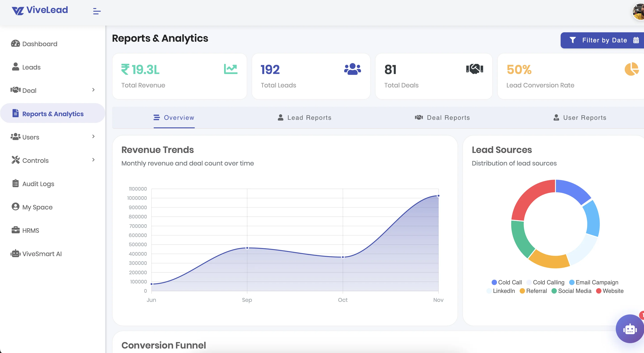Click the HRMS briefcase icon
Viewport: 644px width, 353px height.
(x=15, y=230)
